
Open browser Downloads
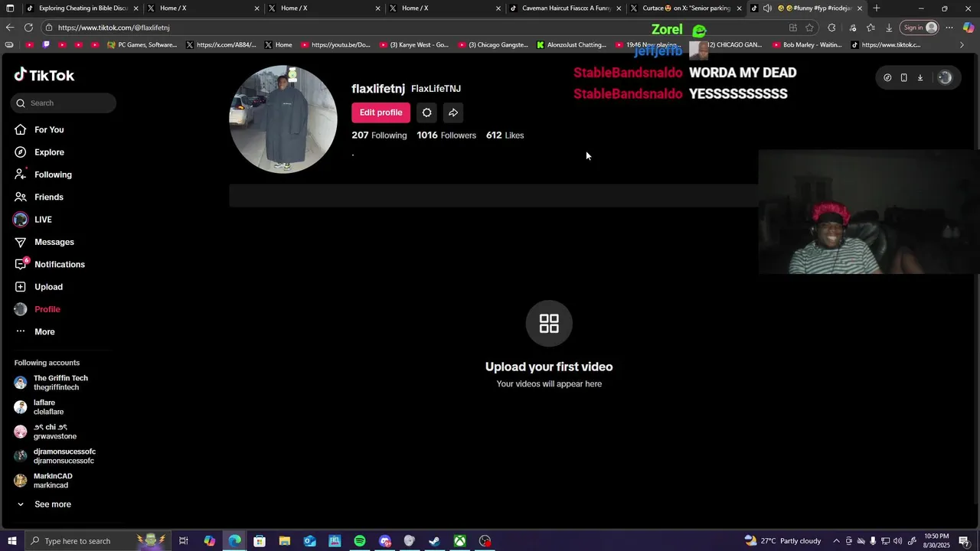(x=889, y=28)
